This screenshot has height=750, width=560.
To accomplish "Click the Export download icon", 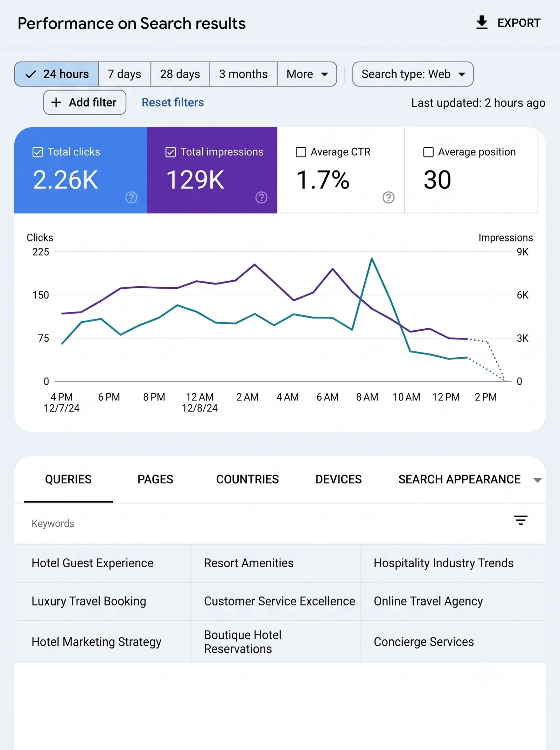I will point(482,23).
